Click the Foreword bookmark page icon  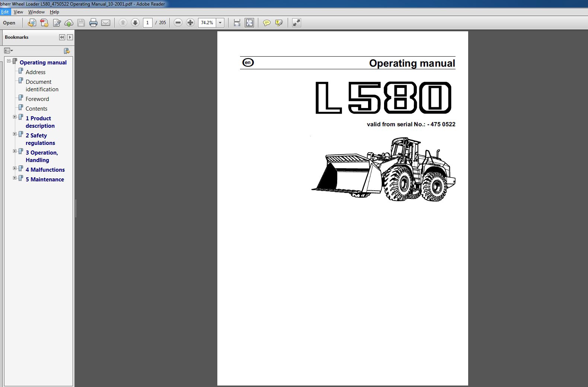tap(21, 98)
